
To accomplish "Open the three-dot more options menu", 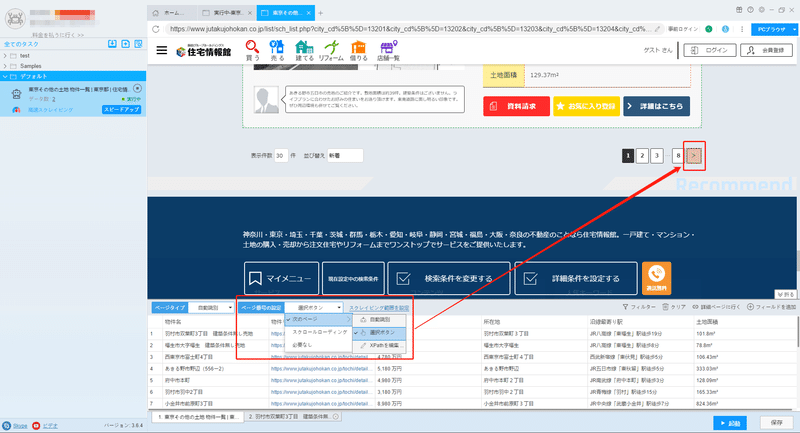I will [x=742, y=29].
